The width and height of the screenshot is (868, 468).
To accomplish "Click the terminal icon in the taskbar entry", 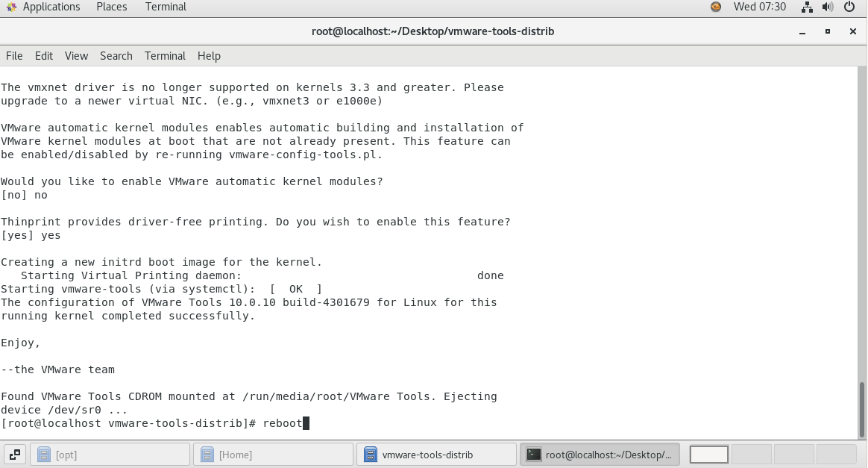I will 534,455.
